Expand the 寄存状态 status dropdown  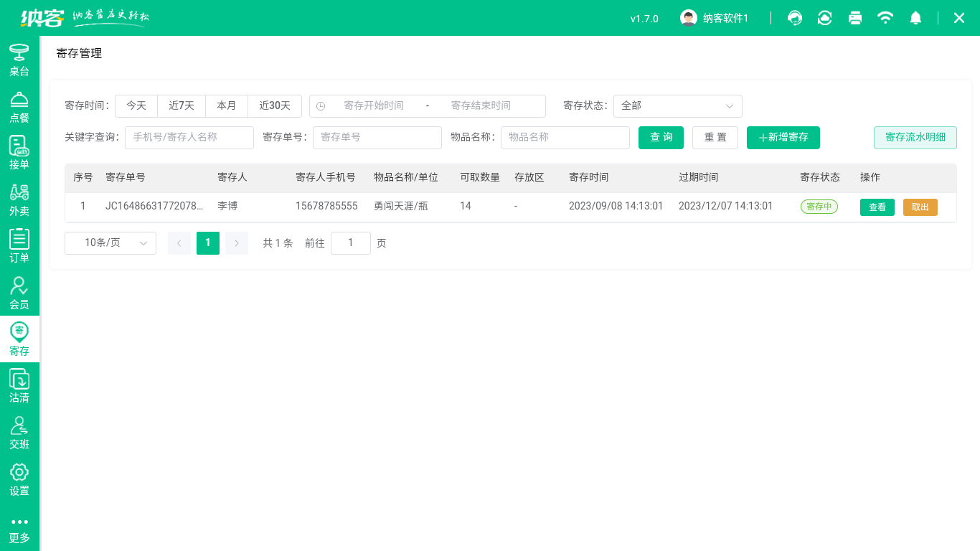[x=677, y=105]
